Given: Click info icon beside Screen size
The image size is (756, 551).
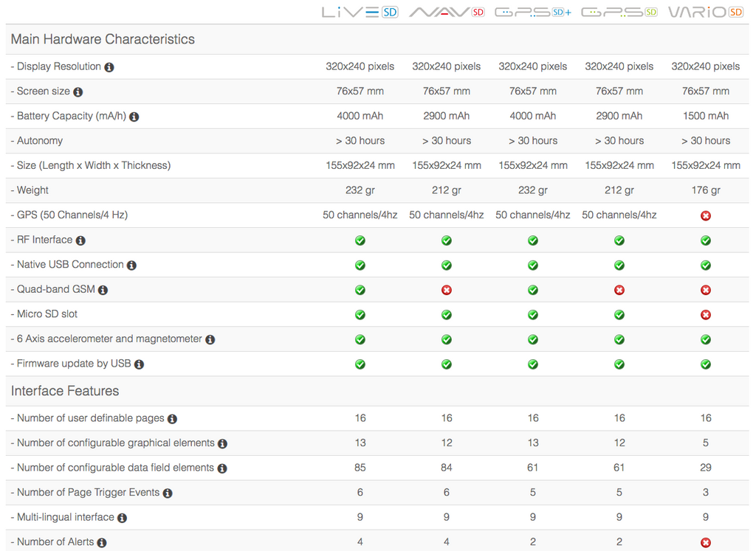Looking at the screenshot, I should pos(78,92).
